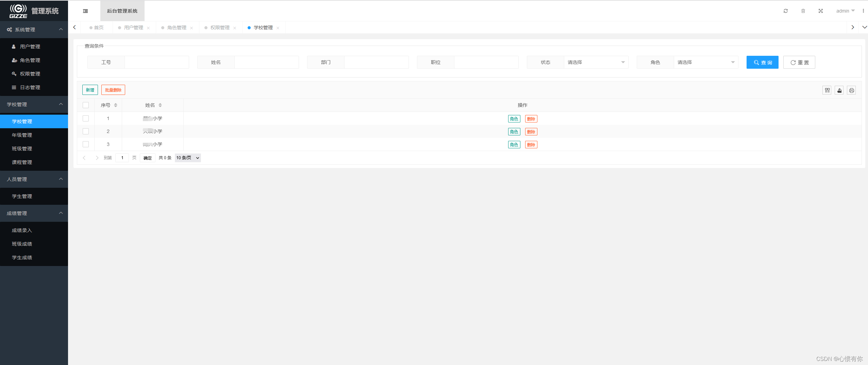Open 班级成绩 in the sidebar
The height and width of the screenshot is (365, 868).
34,244
